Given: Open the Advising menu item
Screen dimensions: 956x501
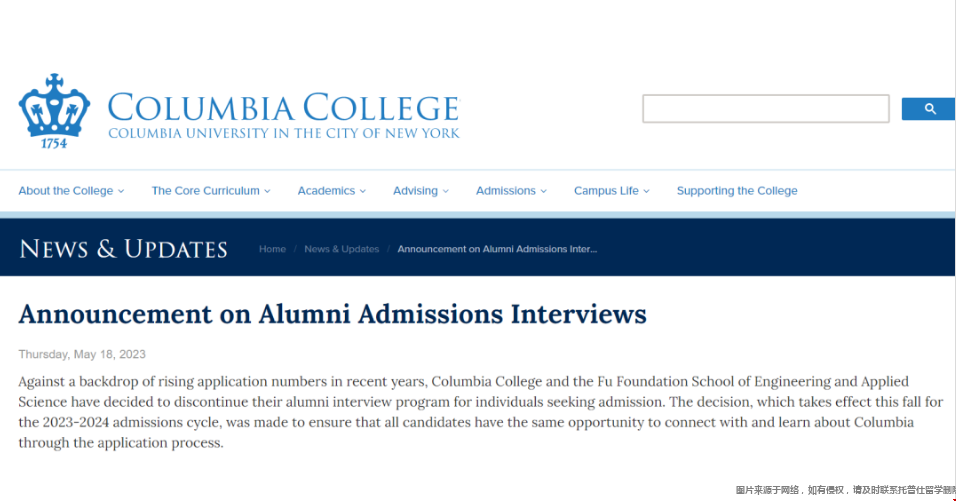Looking at the screenshot, I should pyautogui.click(x=415, y=191).
